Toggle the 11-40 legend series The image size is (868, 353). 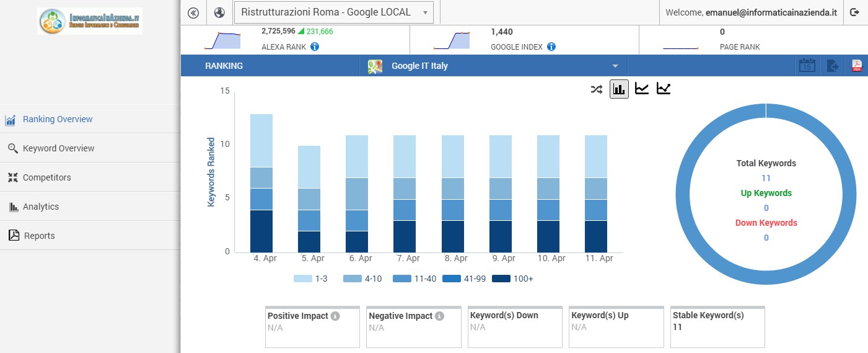coord(414,279)
